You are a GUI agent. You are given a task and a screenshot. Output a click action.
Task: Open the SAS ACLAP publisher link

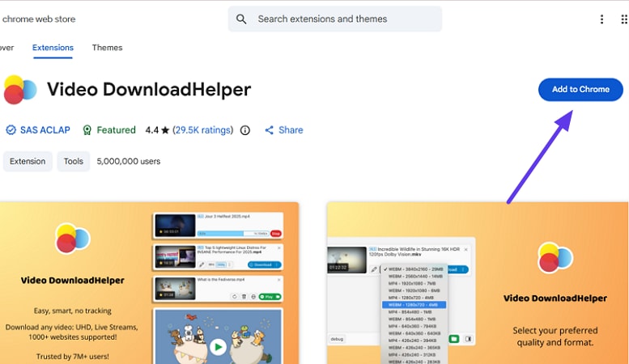(x=45, y=130)
